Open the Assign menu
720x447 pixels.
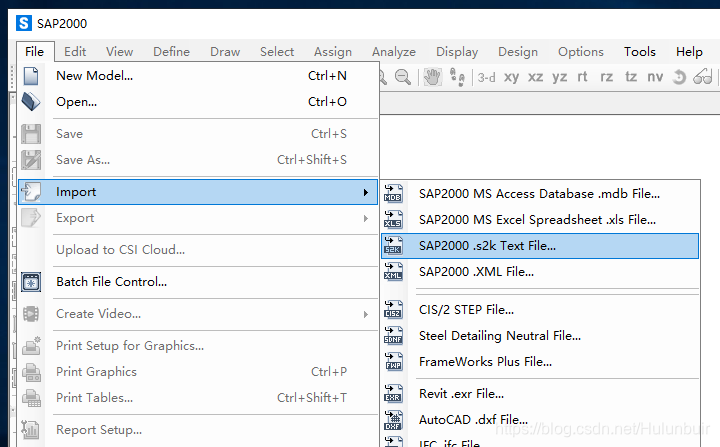[x=333, y=52]
